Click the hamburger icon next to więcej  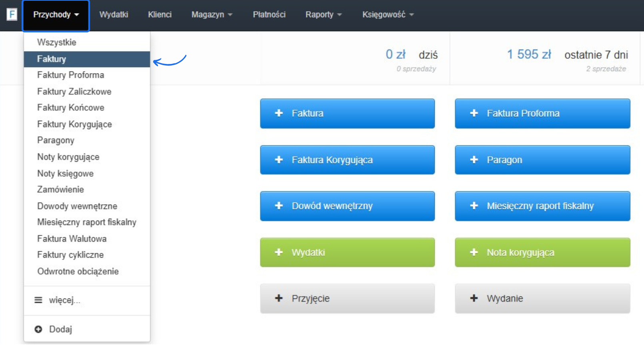pyautogui.click(x=38, y=300)
